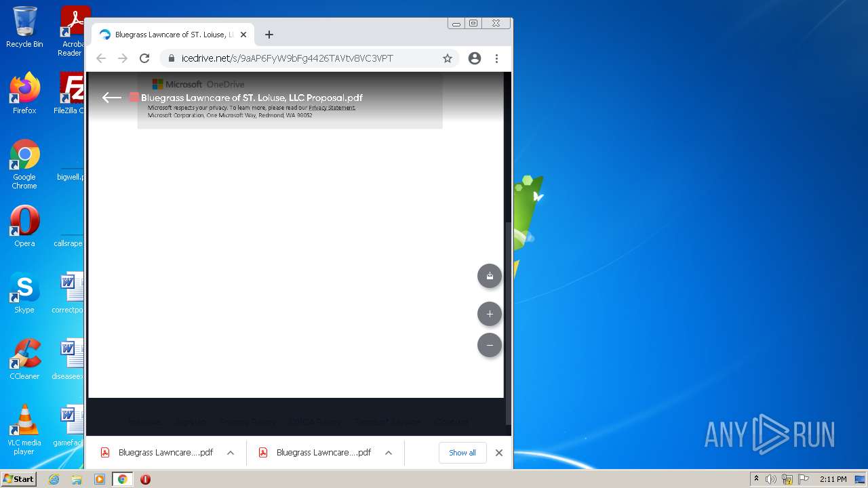
Task: Click the 2:11 PM clock
Action: tap(833, 479)
